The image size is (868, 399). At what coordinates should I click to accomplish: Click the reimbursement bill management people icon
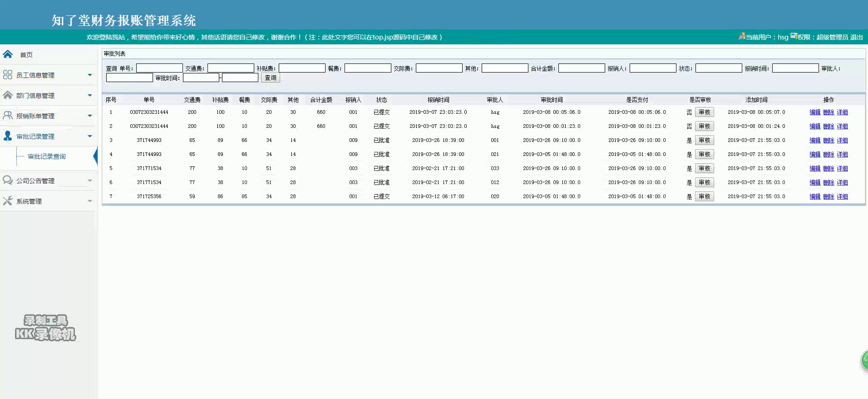8,116
